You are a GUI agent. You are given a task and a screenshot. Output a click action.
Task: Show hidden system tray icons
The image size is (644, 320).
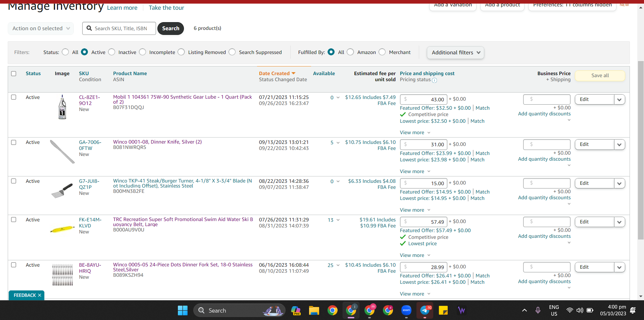click(524, 310)
